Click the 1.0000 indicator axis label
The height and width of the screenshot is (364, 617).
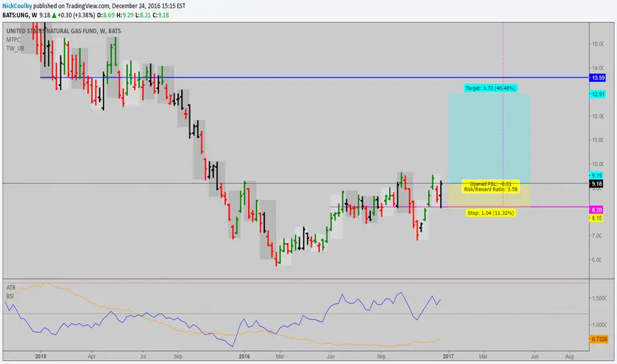tap(599, 325)
